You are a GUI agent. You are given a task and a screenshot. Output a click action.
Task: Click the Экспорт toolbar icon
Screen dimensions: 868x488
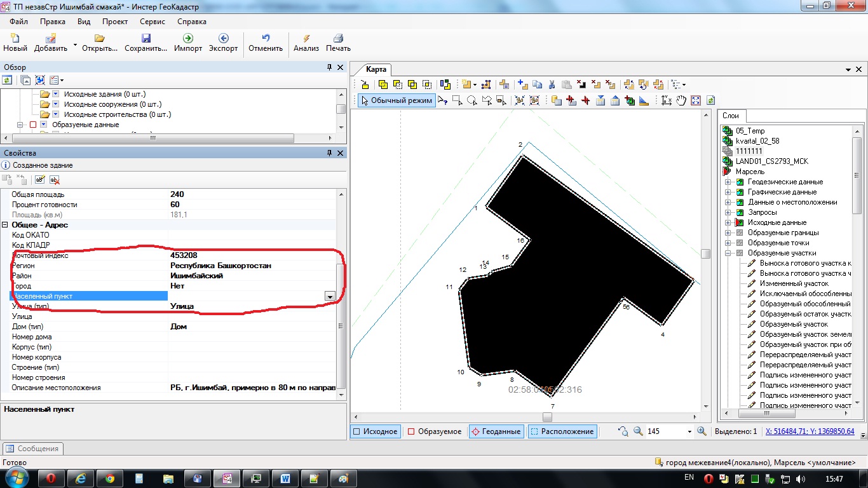[x=224, y=38]
